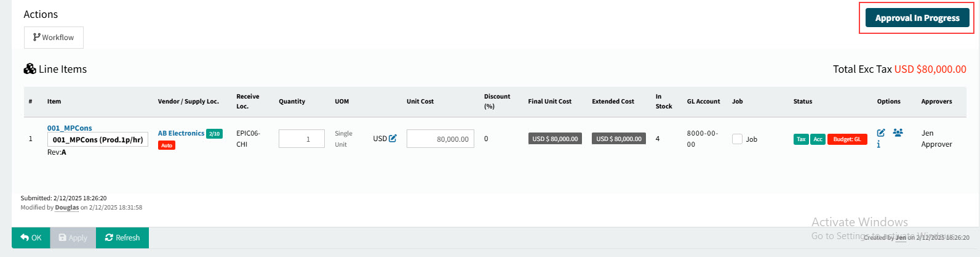The image size is (980, 257).
Task: Click into the Quantity input field
Action: (301, 139)
